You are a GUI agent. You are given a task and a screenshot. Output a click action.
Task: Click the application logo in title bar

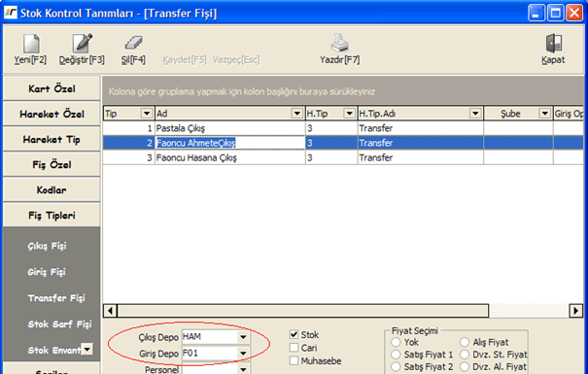[10, 13]
